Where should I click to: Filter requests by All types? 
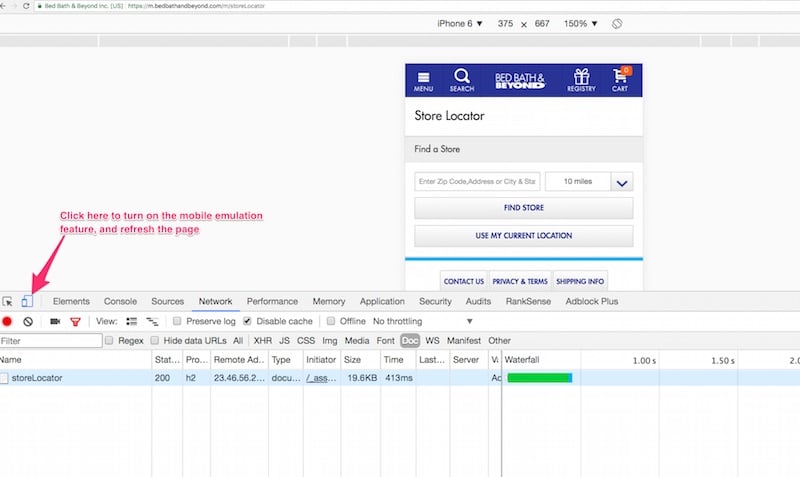pos(238,341)
